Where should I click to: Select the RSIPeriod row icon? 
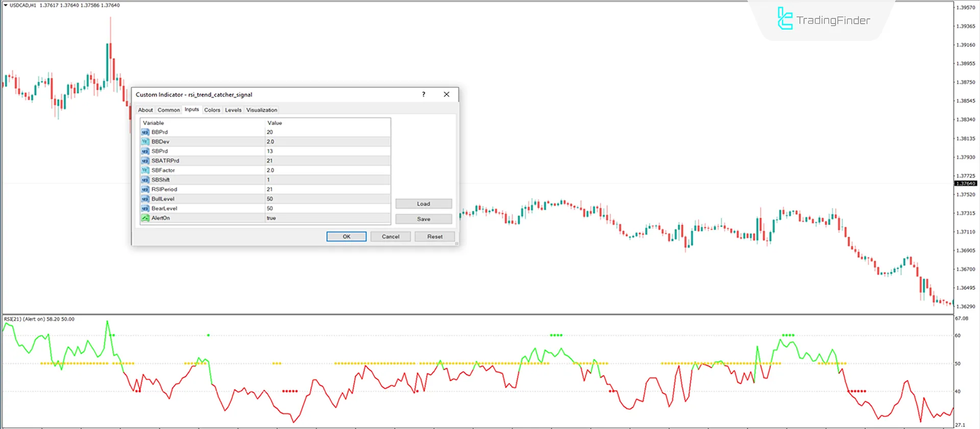click(145, 189)
